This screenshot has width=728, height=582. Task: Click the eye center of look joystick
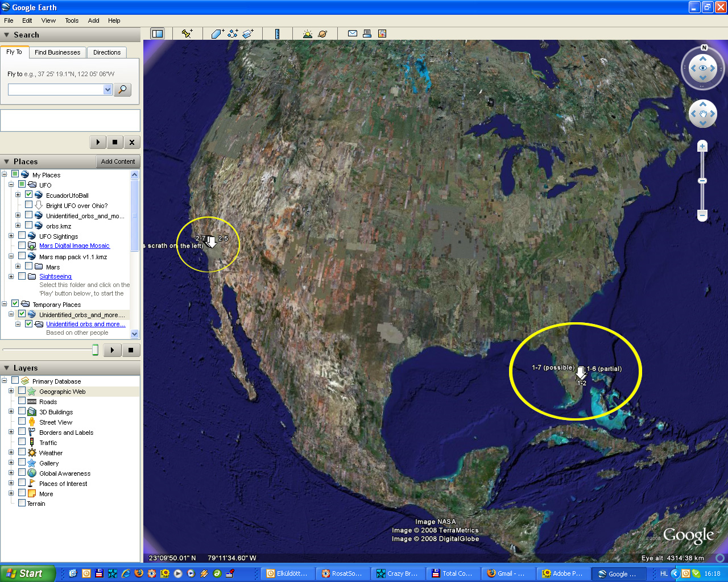[x=703, y=68]
